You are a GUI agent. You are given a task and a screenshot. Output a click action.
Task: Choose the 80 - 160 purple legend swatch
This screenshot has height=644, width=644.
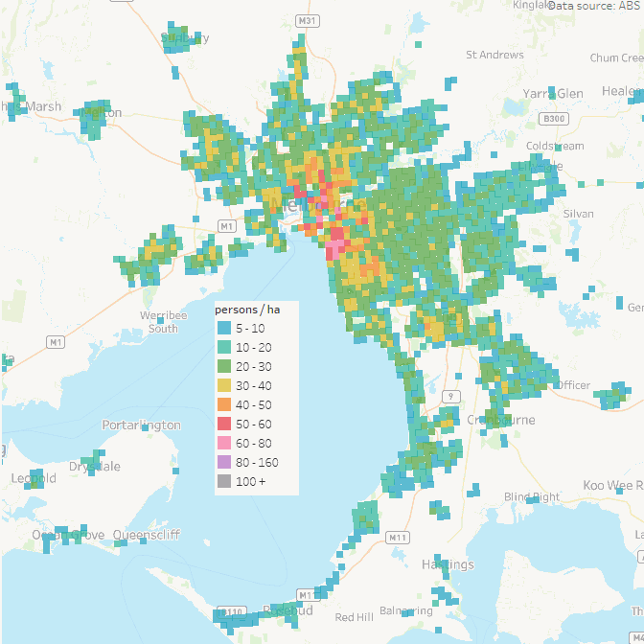point(224,462)
